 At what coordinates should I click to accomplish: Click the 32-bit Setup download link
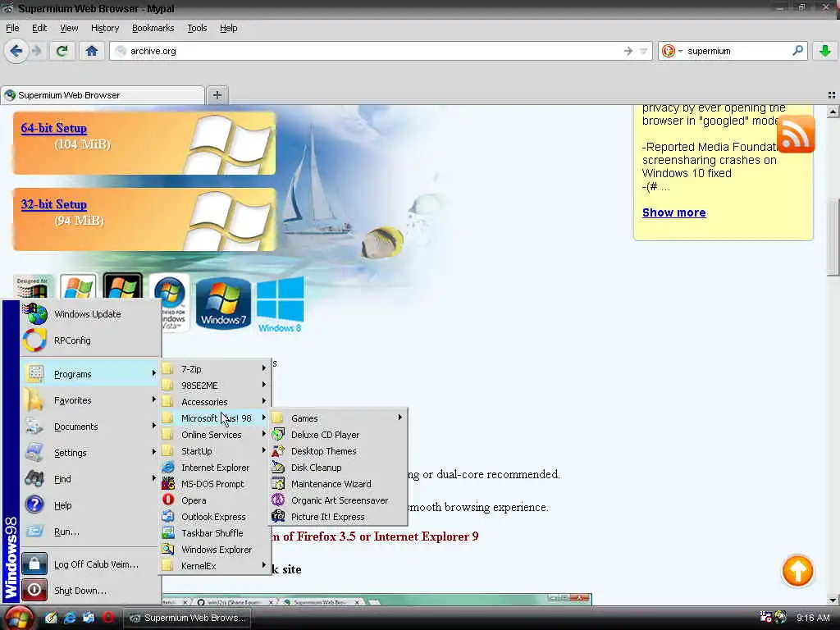53,204
